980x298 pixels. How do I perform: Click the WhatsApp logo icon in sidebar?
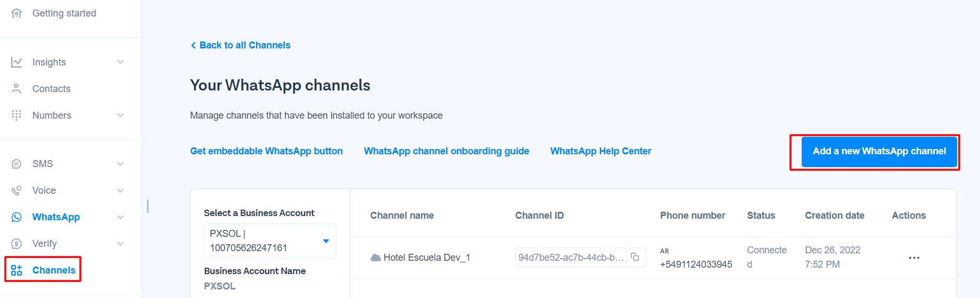click(x=17, y=217)
